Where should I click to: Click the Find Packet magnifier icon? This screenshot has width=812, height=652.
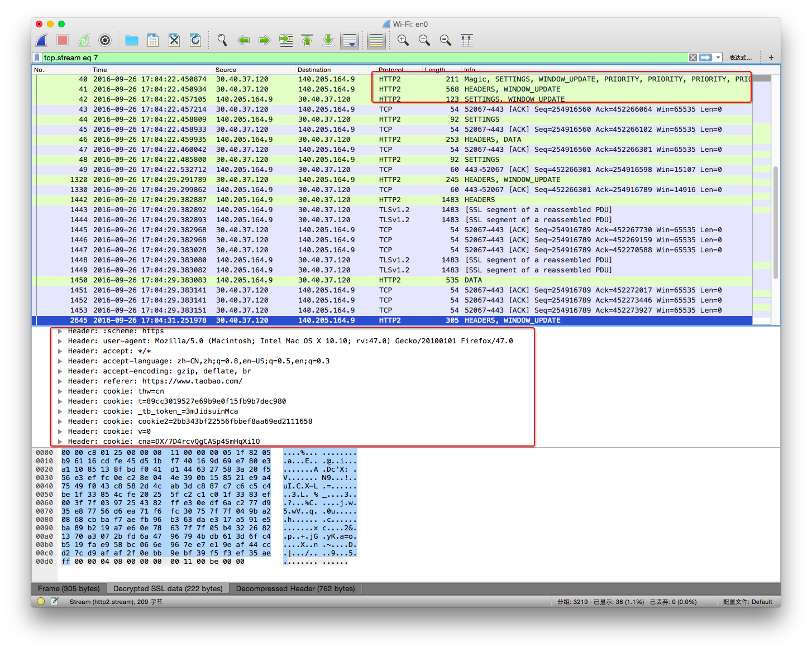click(x=222, y=40)
